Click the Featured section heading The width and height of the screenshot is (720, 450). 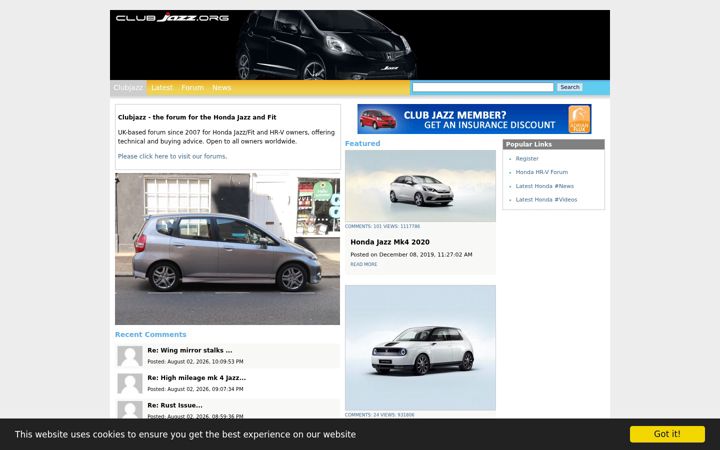pyautogui.click(x=362, y=143)
